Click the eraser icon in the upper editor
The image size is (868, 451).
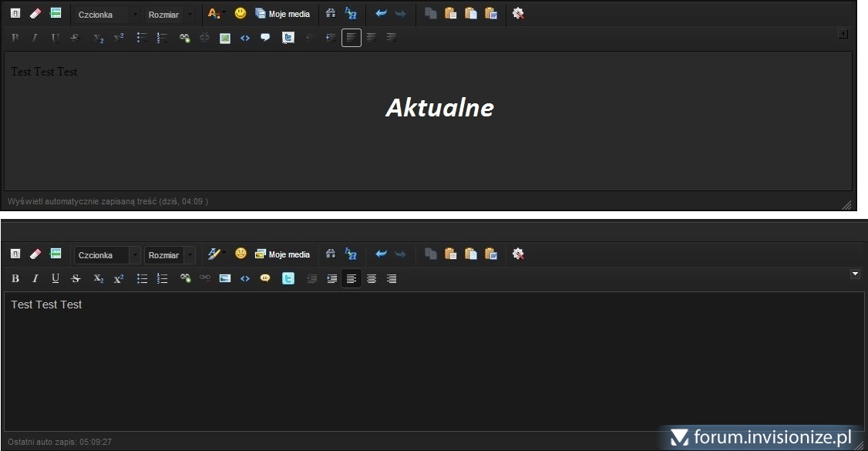tap(35, 13)
